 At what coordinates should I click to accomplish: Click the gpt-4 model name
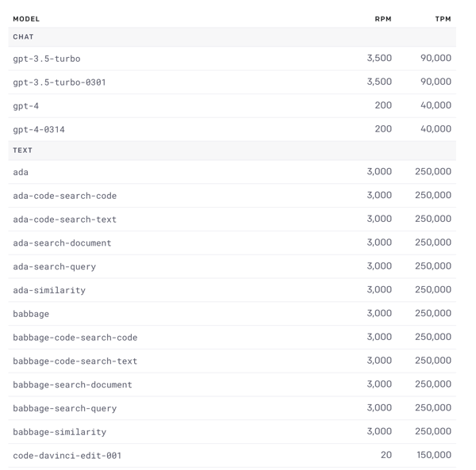pyautogui.click(x=26, y=106)
